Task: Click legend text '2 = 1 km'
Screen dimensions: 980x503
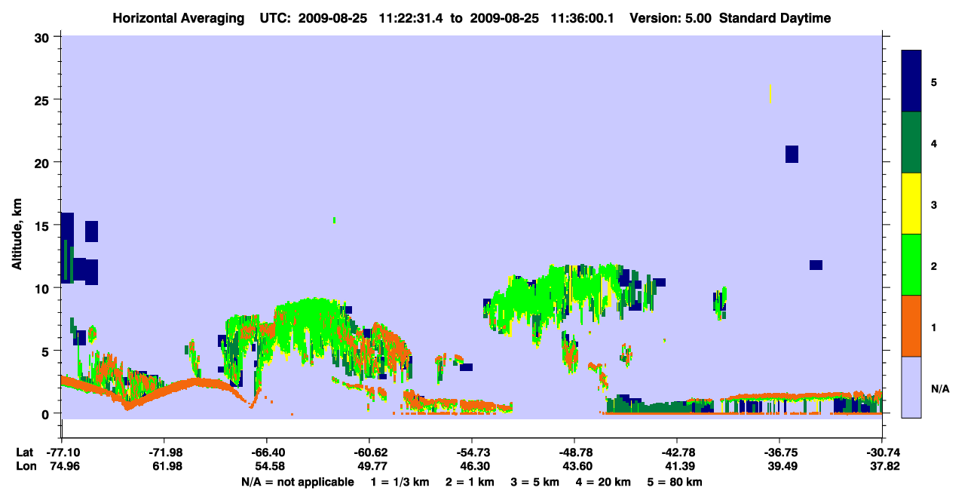Action: pyautogui.click(x=469, y=482)
